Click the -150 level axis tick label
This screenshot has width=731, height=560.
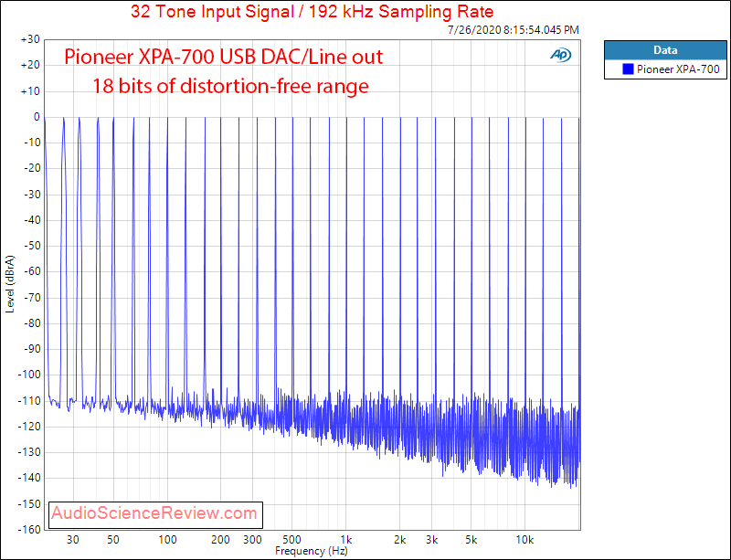29,503
